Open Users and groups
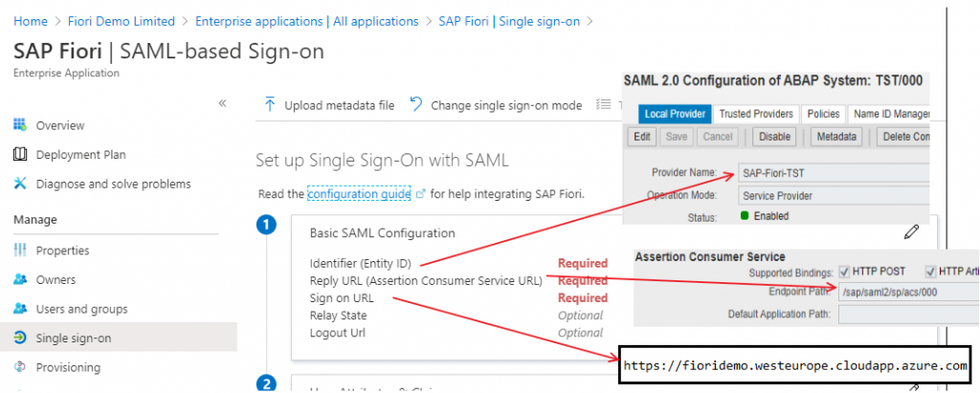The width and height of the screenshot is (980, 393). click(81, 309)
